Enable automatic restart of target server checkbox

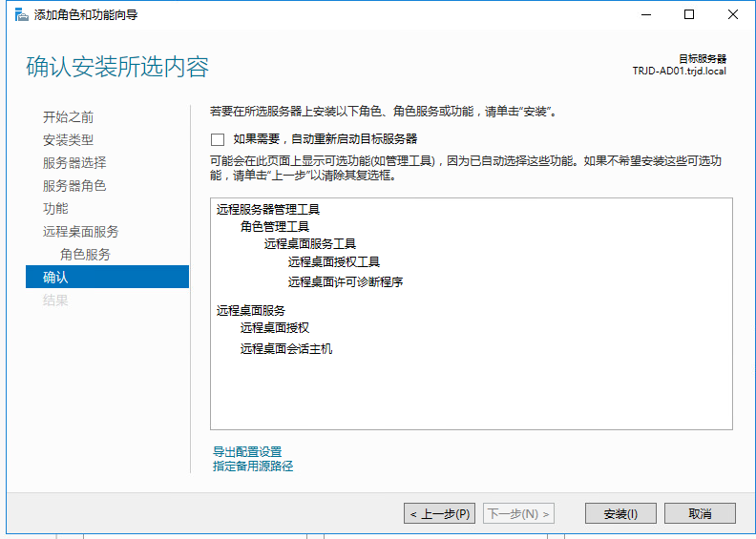[x=218, y=139]
